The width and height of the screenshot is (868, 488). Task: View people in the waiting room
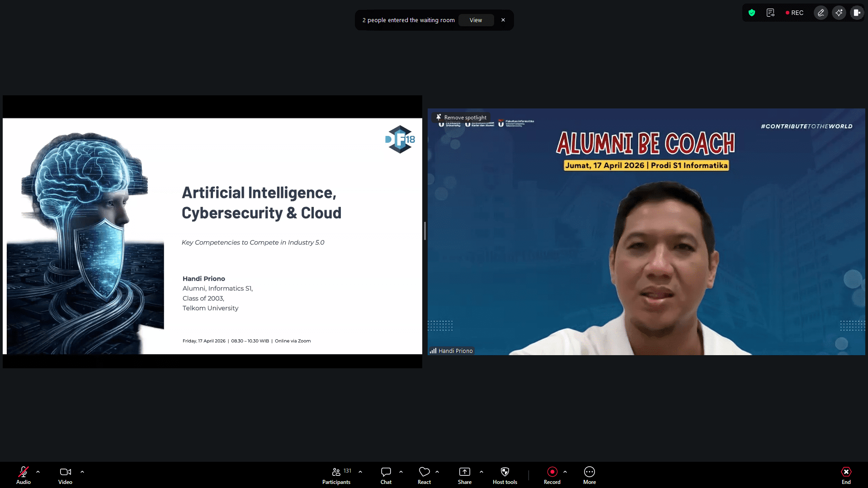pos(476,20)
